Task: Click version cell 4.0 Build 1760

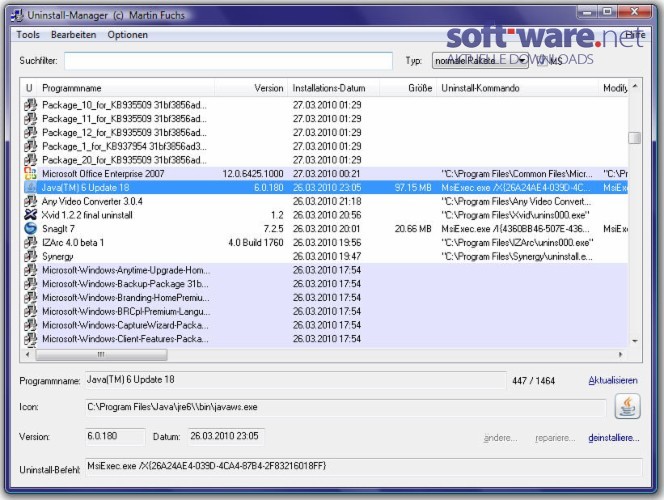Action: (x=256, y=243)
